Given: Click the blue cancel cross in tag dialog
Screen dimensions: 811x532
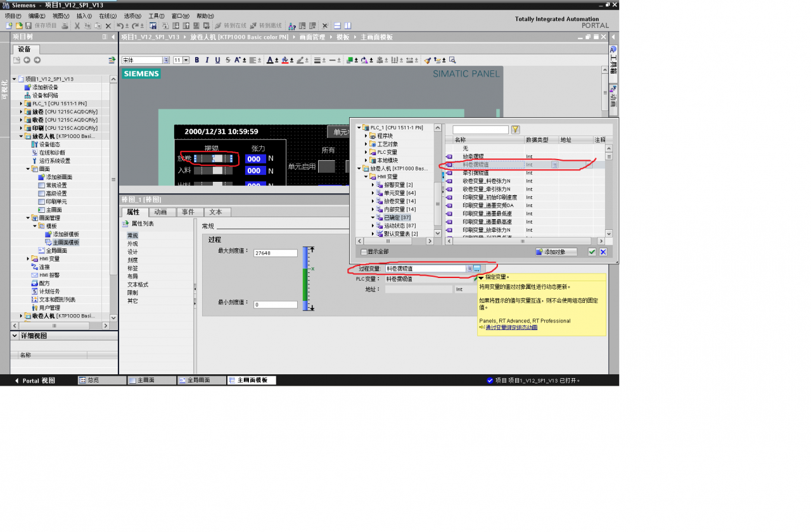Looking at the screenshot, I should (602, 251).
